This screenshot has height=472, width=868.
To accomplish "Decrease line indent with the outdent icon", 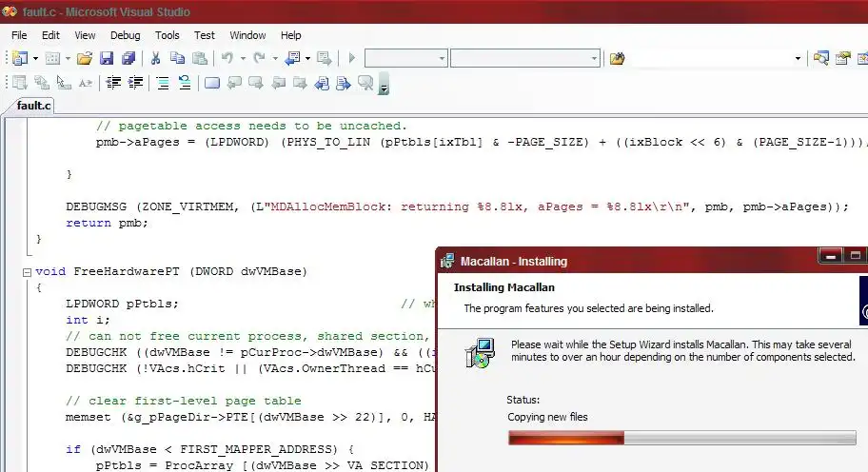I will click(x=113, y=83).
